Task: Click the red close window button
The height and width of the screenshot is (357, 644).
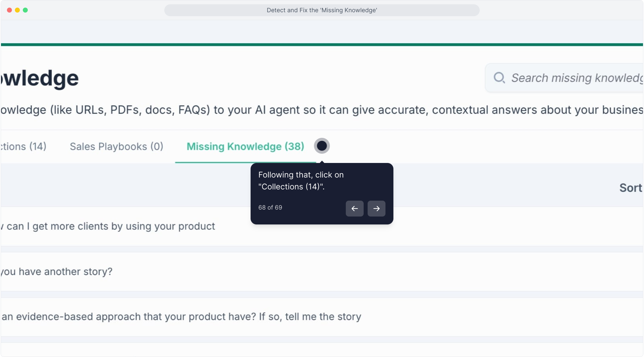Action: [x=9, y=10]
